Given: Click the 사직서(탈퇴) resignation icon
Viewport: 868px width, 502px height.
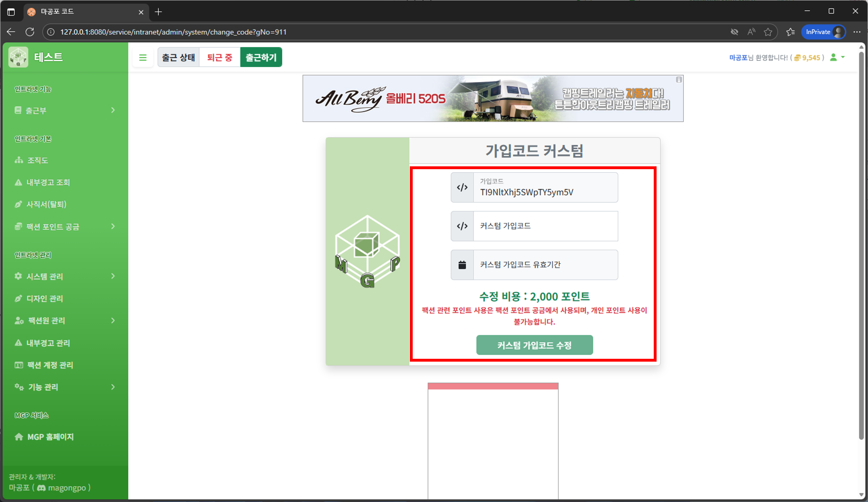Looking at the screenshot, I should point(18,204).
